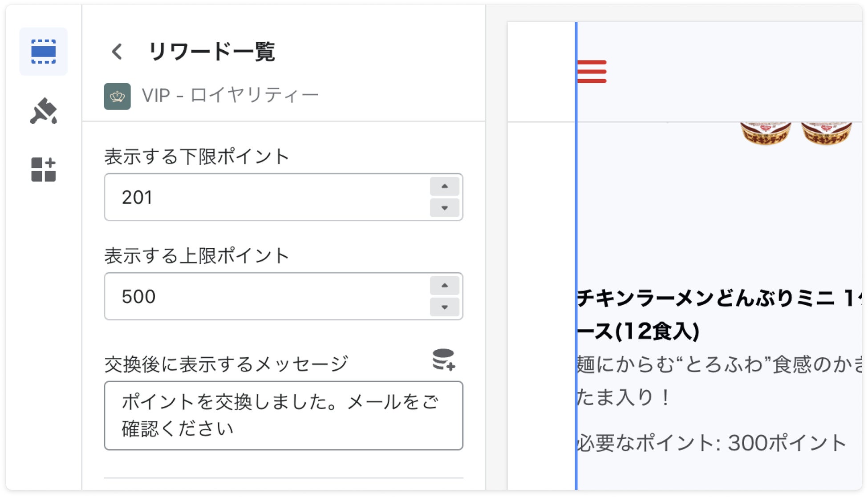Decrease the 表示する上限ポイント value

coord(444,307)
